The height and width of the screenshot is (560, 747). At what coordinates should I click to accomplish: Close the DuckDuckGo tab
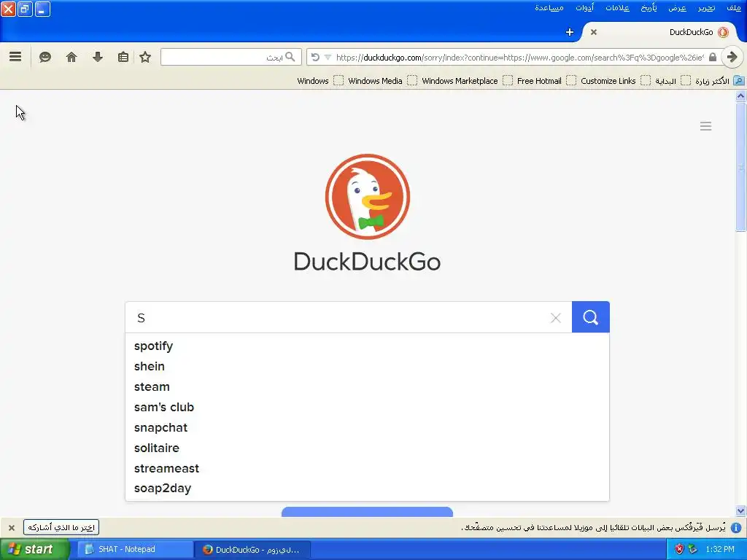coord(594,32)
